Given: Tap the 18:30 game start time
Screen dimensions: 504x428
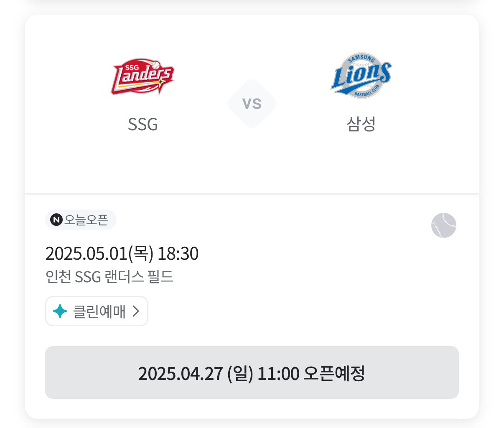Looking at the screenshot, I should coord(178,253).
